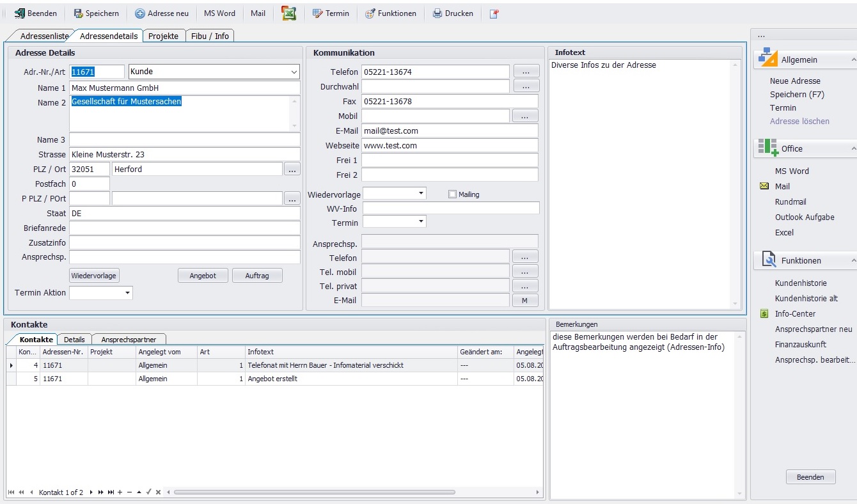Viewport: 857px width, 504px height.
Task: Click the horizontal scrollbar of contacts grid
Action: coord(315,492)
